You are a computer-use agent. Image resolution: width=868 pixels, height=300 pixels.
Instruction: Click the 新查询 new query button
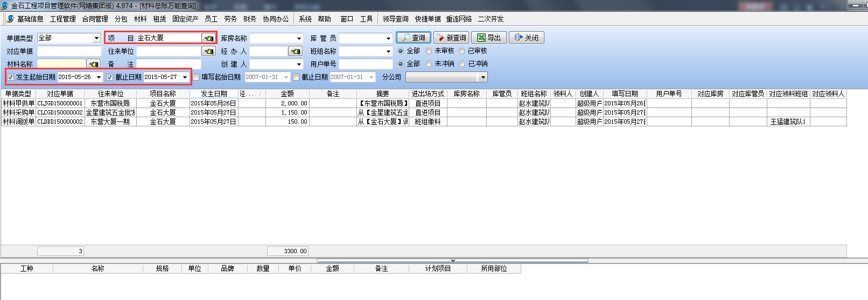[451, 38]
